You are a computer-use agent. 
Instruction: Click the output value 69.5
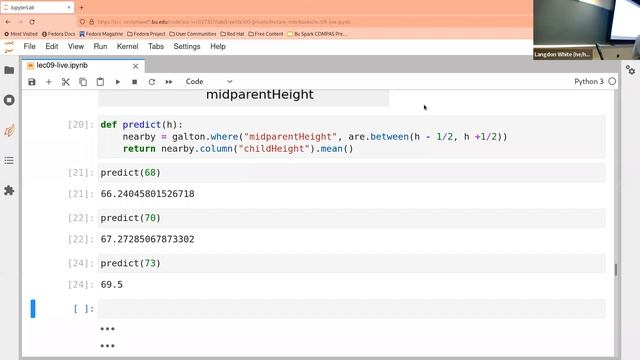(x=111, y=284)
